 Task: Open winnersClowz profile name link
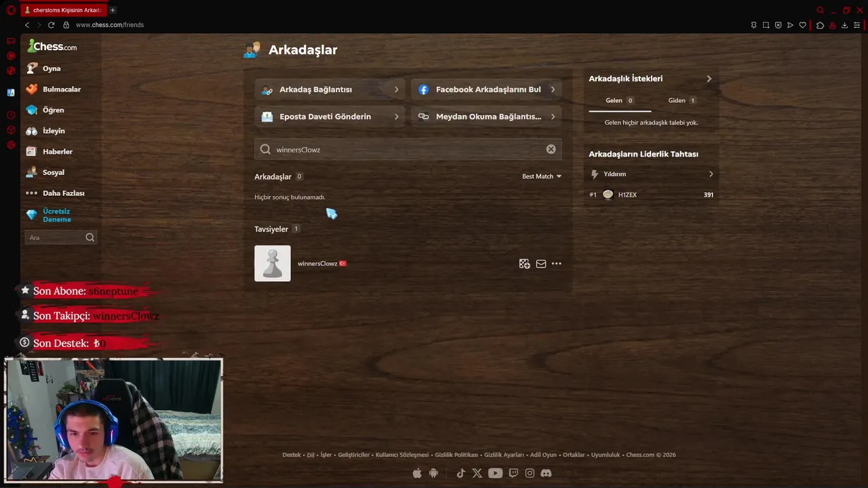[317, 264]
